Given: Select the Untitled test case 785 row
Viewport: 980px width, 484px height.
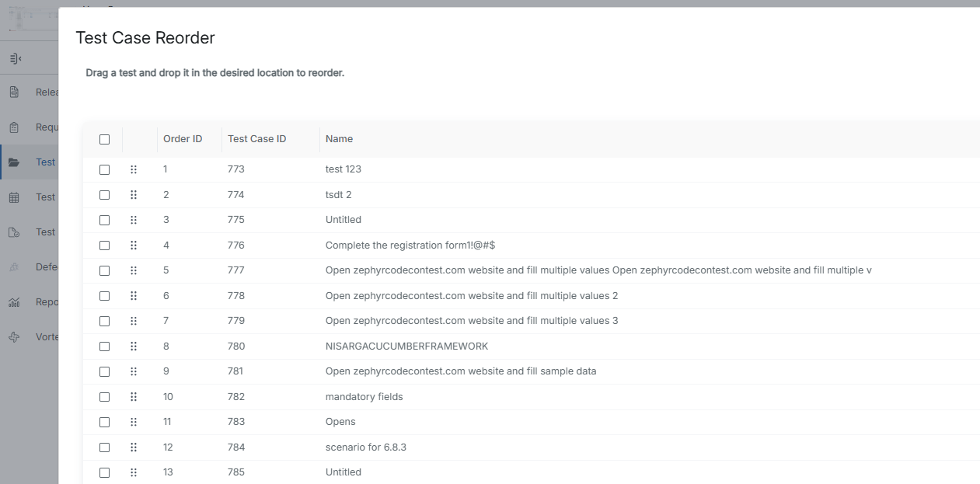Looking at the screenshot, I should coord(343,472).
